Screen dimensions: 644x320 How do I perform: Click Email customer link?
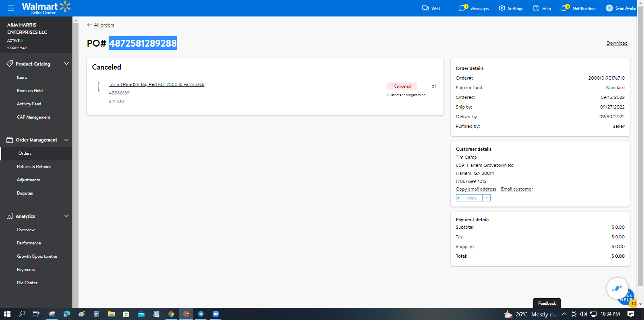pyautogui.click(x=517, y=189)
